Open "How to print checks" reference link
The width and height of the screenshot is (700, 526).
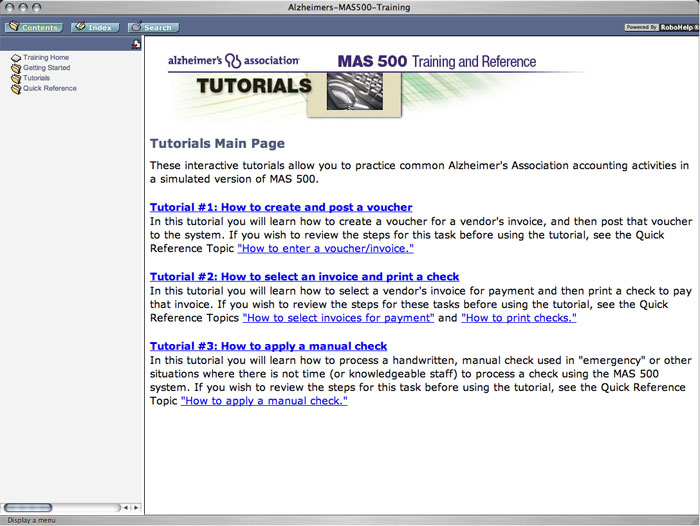tap(518, 317)
